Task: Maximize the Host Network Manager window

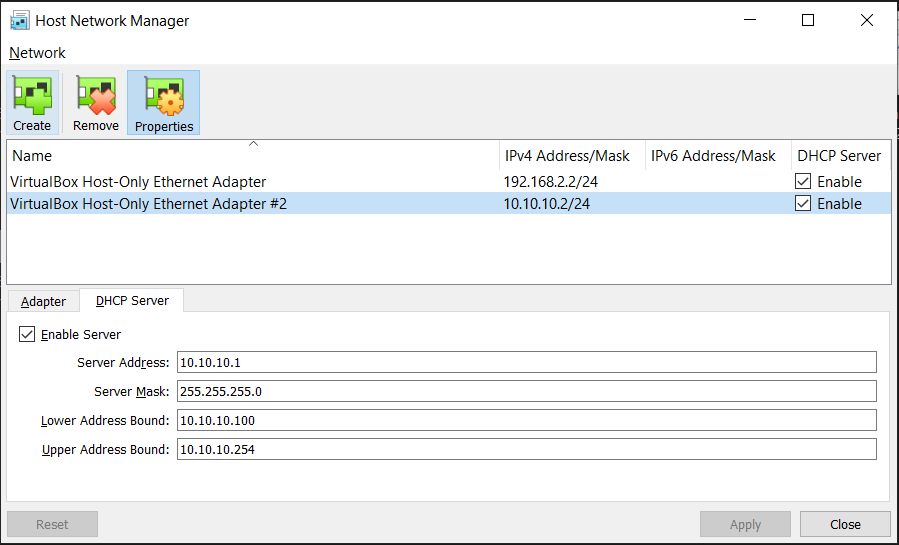Action: tap(808, 20)
